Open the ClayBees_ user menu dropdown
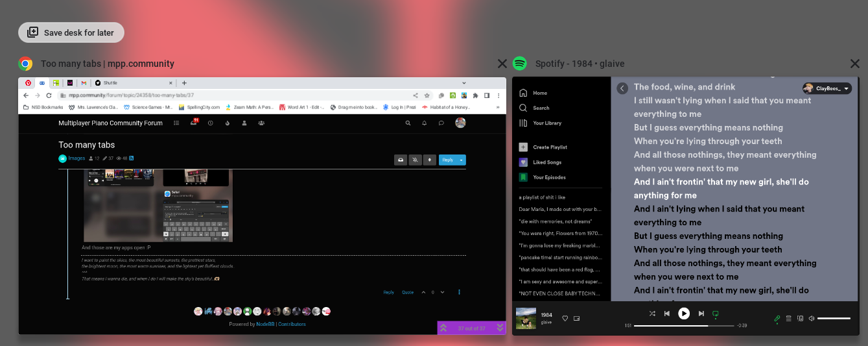 click(x=827, y=88)
